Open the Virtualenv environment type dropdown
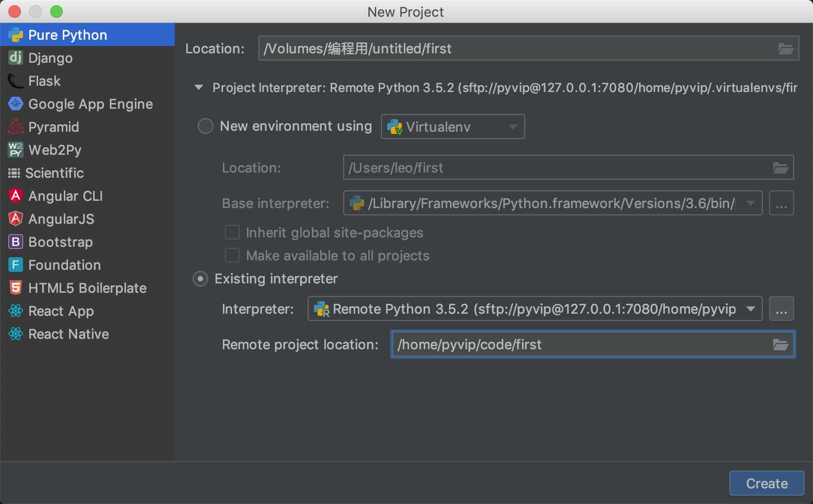This screenshot has height=504, width=813. click(x=453, y=127)
